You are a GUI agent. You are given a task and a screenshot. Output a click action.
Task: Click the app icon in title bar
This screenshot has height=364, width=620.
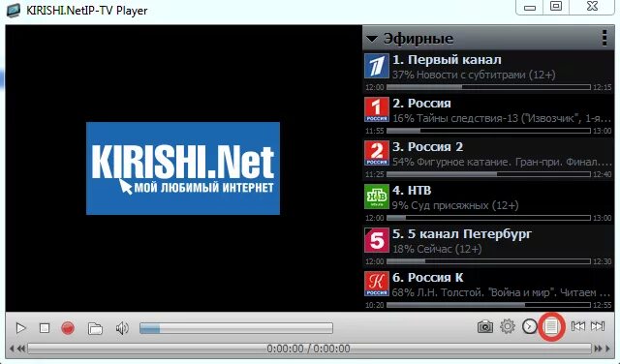coord(13,11)
